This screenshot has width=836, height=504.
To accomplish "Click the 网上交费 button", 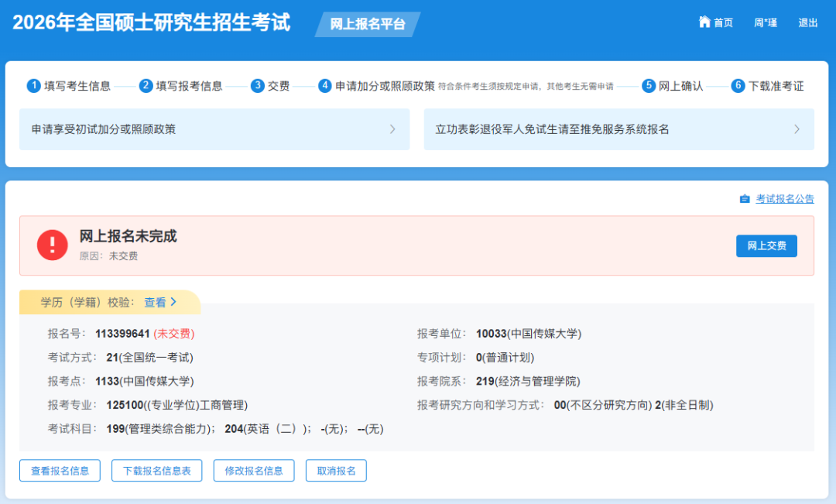I will [766, 245].
